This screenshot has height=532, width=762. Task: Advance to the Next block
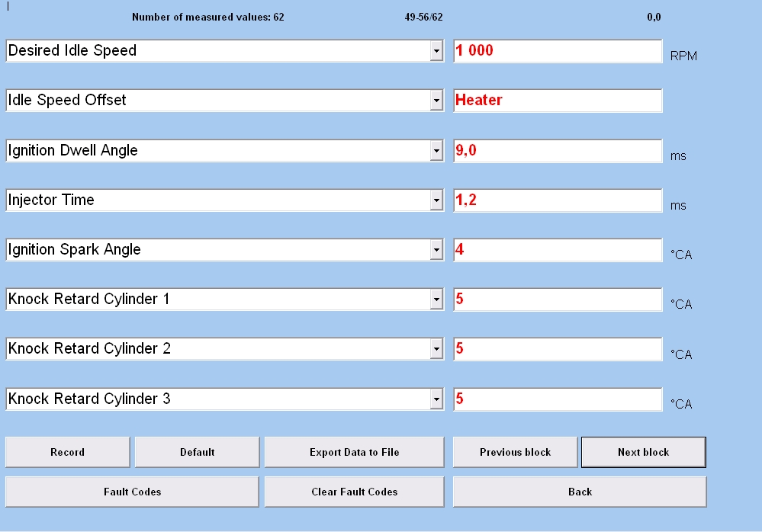[x=644, y=453]
